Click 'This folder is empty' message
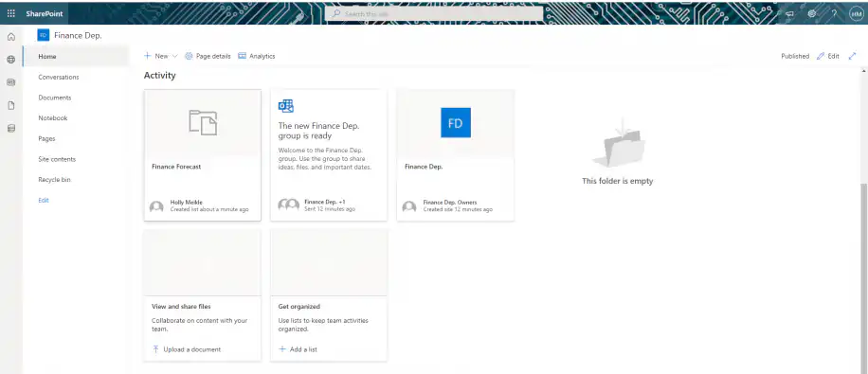868x374 pixels. [617, 181]
